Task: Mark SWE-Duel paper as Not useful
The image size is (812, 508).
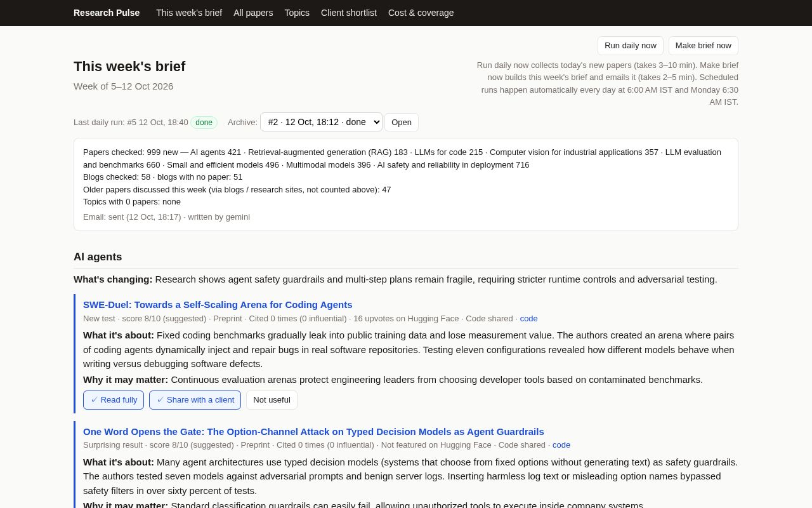Action: [272, 400]
